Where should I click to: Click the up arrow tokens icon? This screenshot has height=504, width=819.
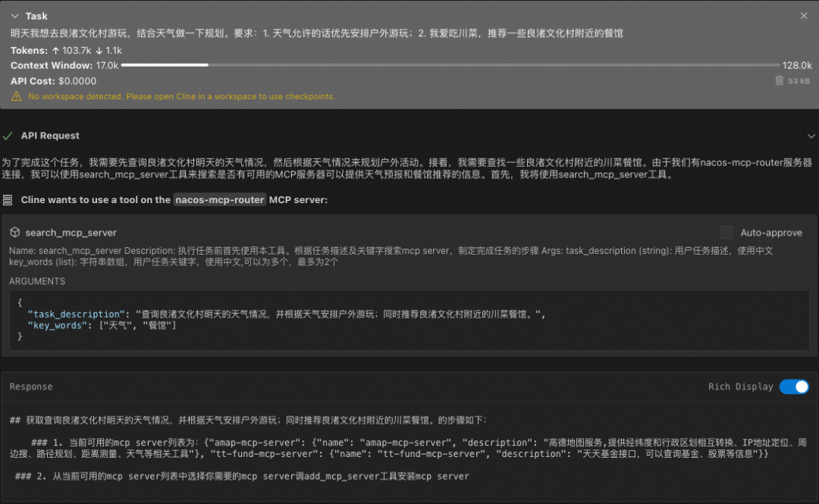(56, 51)
